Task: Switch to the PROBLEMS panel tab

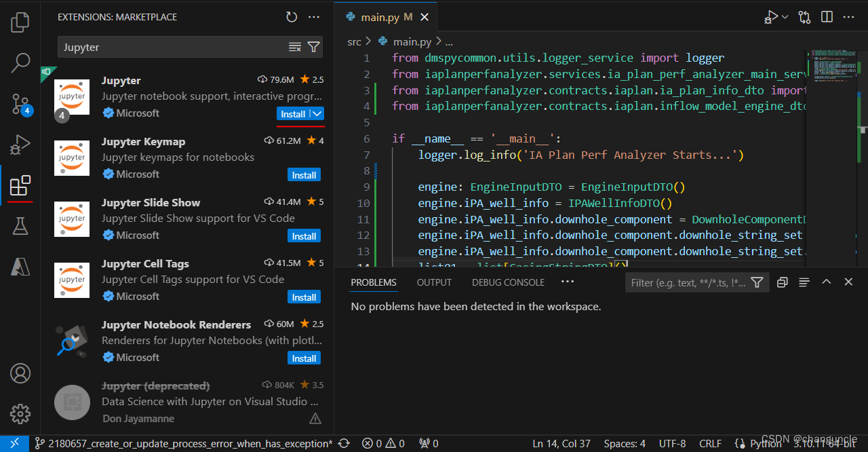Action: coord(374,282)
